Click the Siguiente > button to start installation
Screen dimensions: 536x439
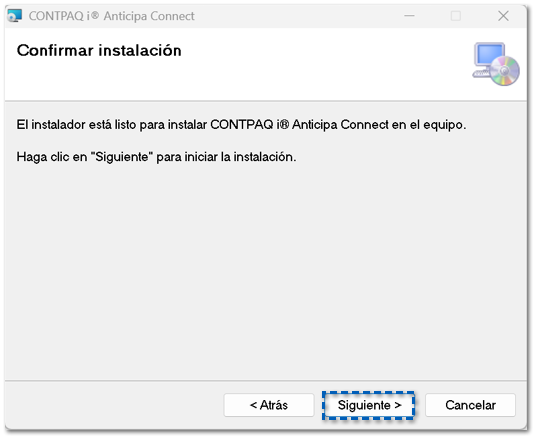tap(368, 405)
